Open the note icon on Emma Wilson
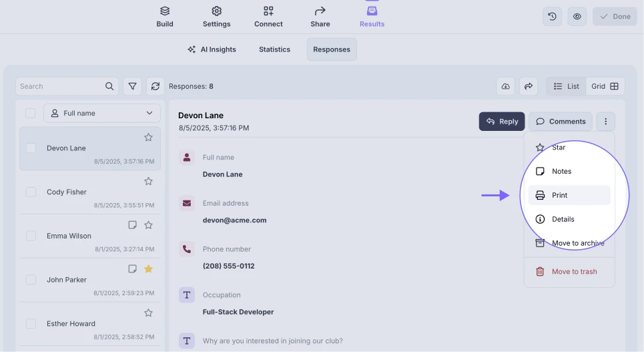 coord(133,225)
